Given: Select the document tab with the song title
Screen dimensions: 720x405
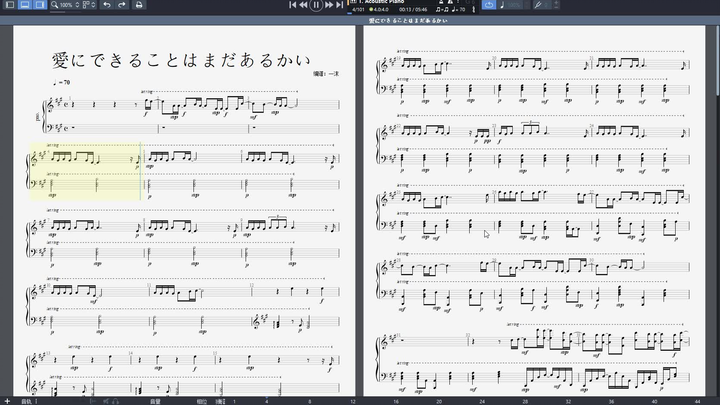Looking at the screenshot, I should (408, 21).
